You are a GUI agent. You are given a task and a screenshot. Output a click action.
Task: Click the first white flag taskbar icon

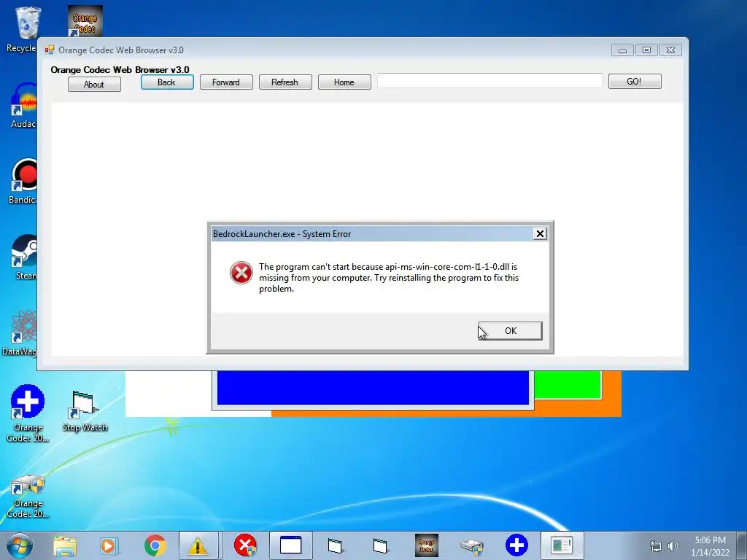pyautogui.click(x=336, y=545)
